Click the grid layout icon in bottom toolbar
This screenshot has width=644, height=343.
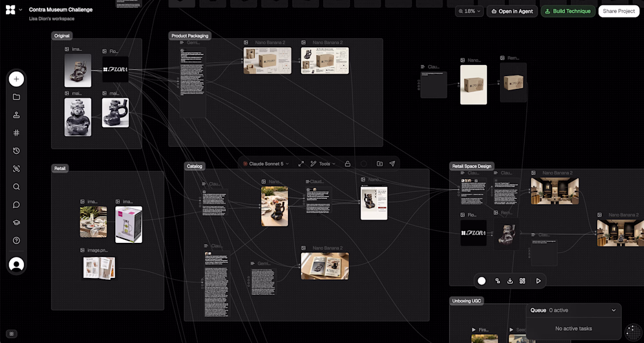[x=522, y=281]
